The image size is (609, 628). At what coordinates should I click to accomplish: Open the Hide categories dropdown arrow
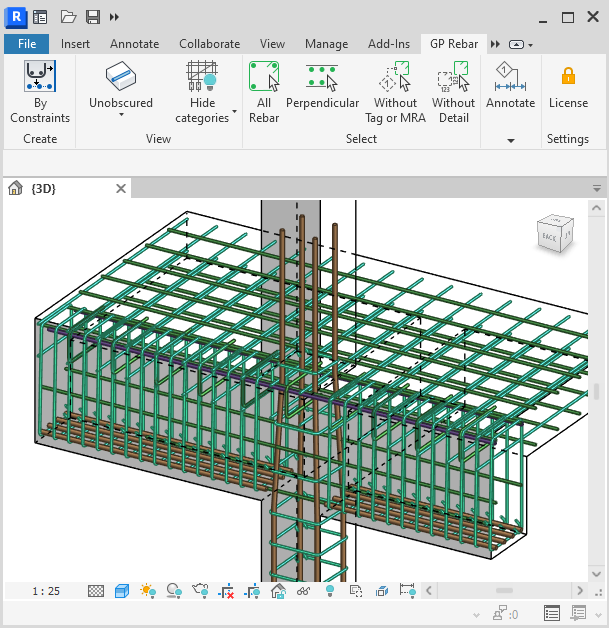[235, 111]
